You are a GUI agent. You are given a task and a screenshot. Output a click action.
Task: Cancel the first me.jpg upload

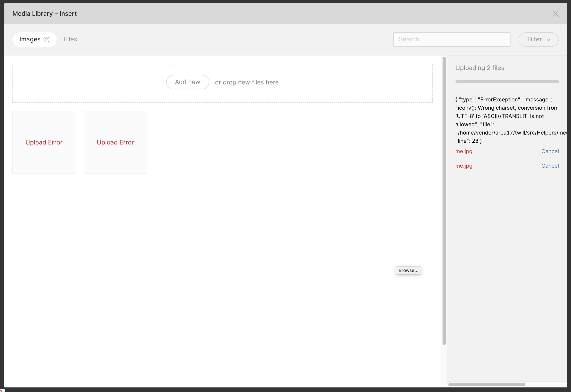pyautogui.click(x=550, y=151)
